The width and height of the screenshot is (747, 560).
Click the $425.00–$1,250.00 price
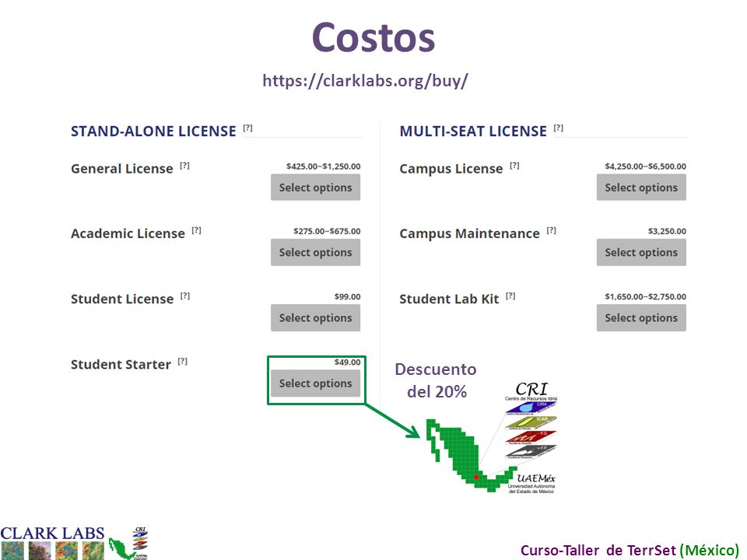[x=324, y=166]
